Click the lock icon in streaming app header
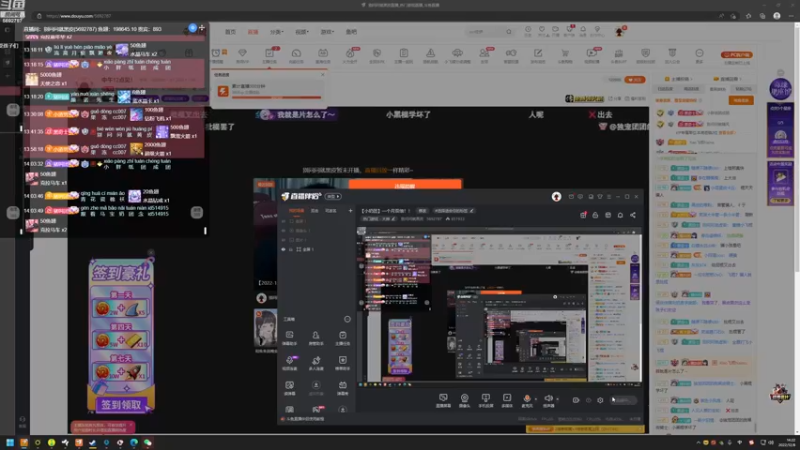800x450 pixels. click(595, 215)
